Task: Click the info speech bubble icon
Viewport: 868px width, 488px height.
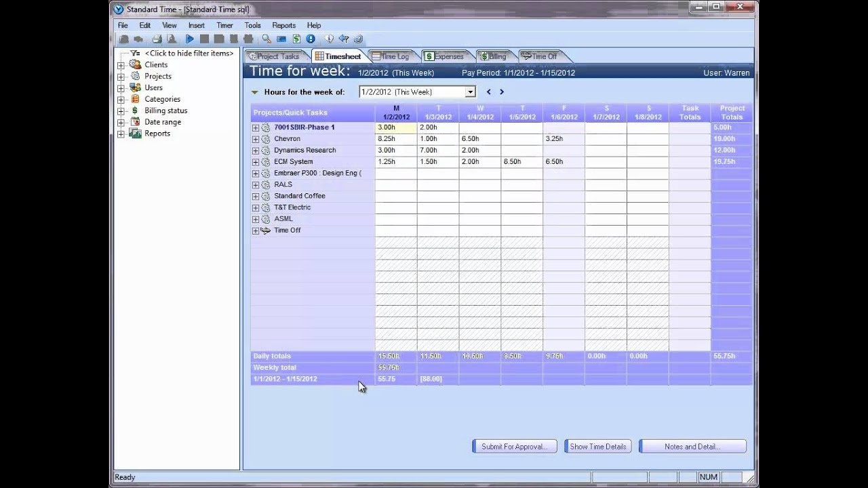Action: point(329,39)
